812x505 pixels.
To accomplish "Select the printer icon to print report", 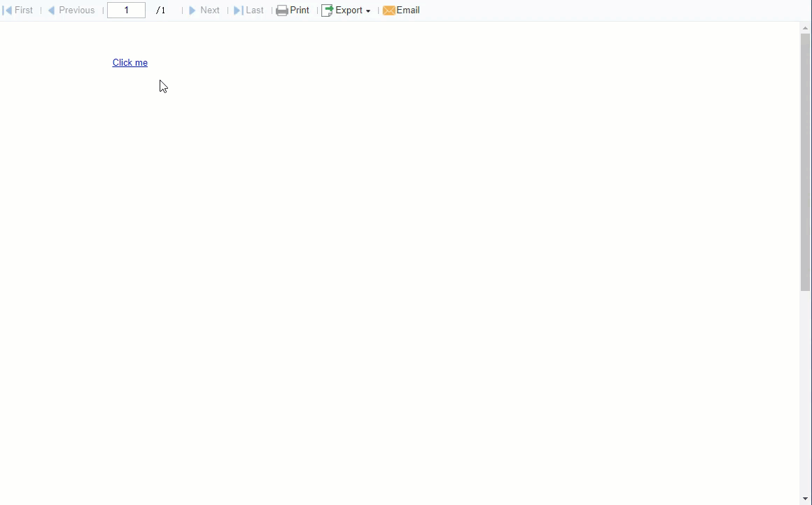I will click(281, 10).
